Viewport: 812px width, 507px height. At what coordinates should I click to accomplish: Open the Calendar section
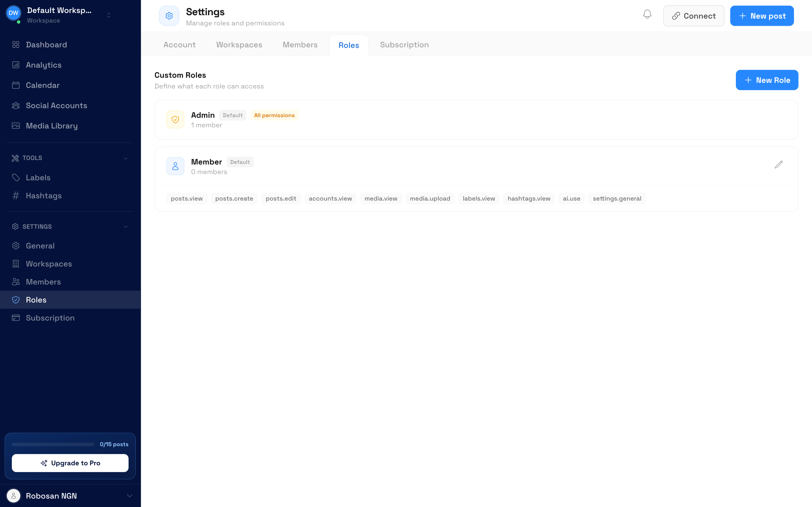[x=43, y=85]
